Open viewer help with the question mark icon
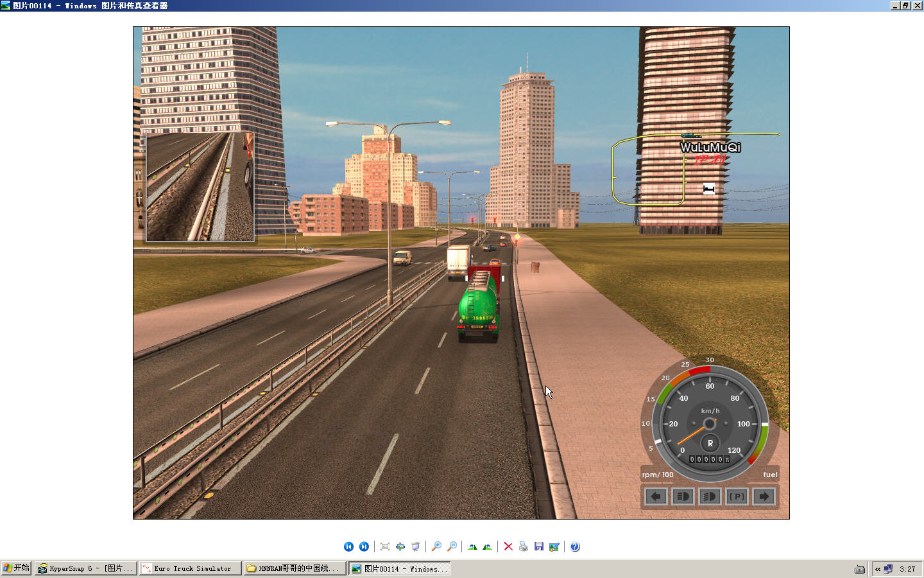 pyautogui.click(x=575, y=547)
